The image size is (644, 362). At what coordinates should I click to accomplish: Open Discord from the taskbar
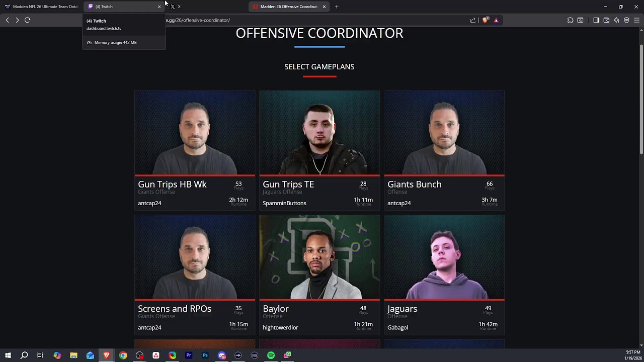coord(222,355)
